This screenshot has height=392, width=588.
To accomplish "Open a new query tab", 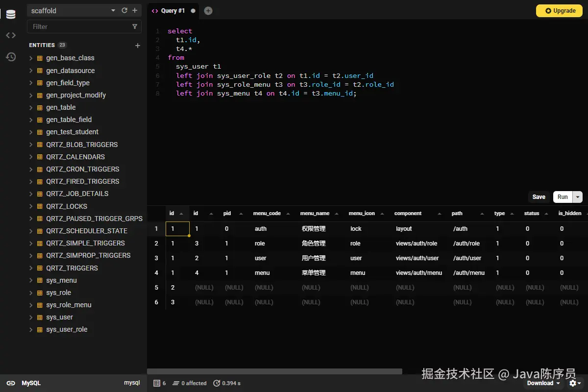I will coord(208,11).
